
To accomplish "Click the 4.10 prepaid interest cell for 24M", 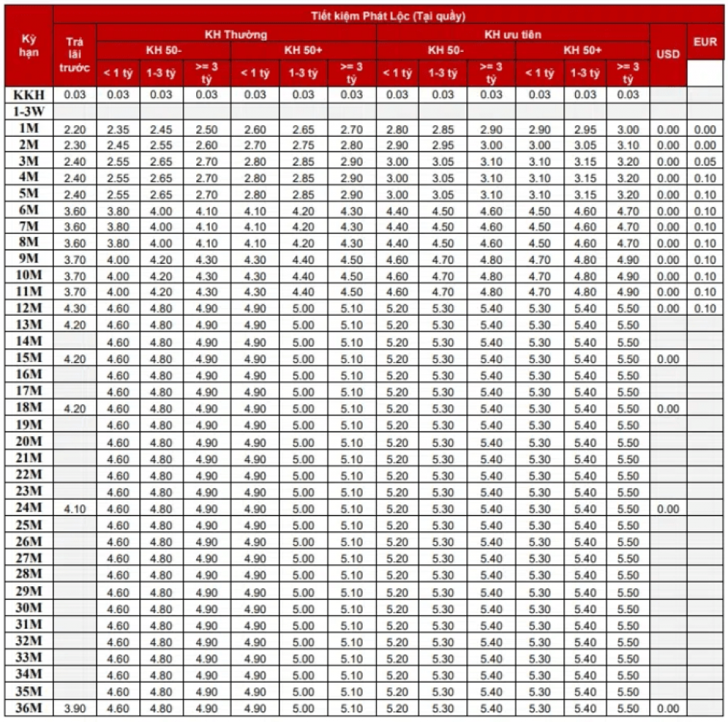I will (x=75, y=509).
